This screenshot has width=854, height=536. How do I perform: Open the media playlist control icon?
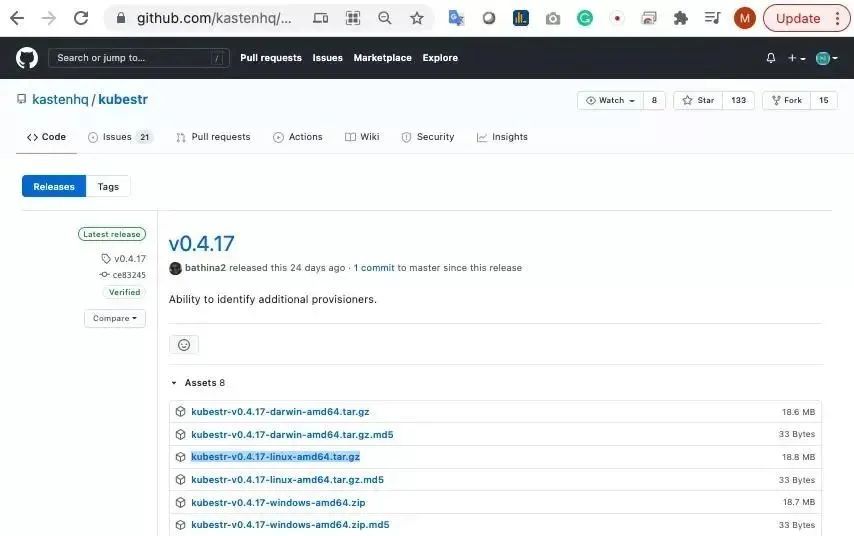(x=712, y=19)
